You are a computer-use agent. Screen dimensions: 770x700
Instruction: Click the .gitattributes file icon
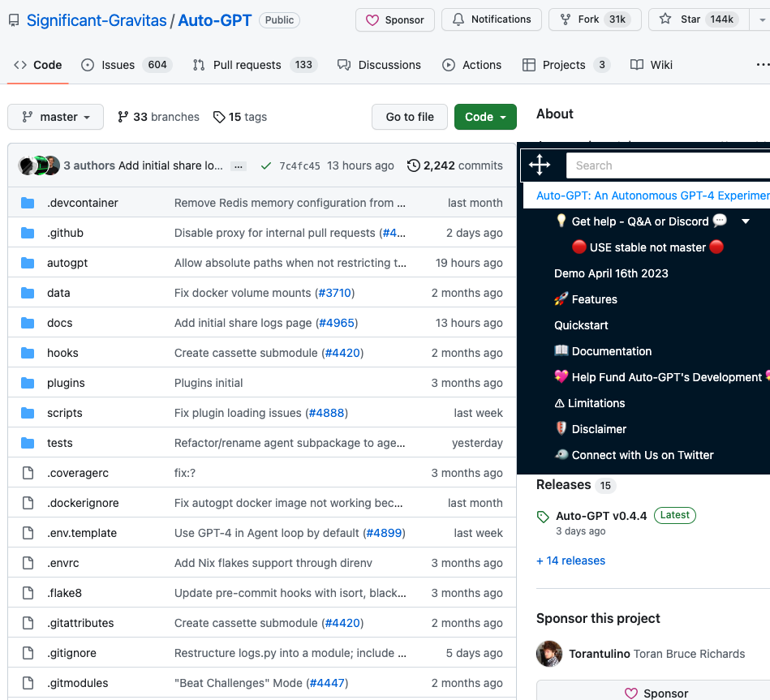(x=28, y=623)
